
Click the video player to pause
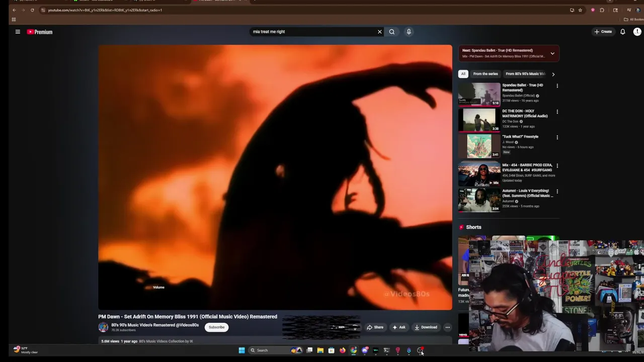[275, 177]
